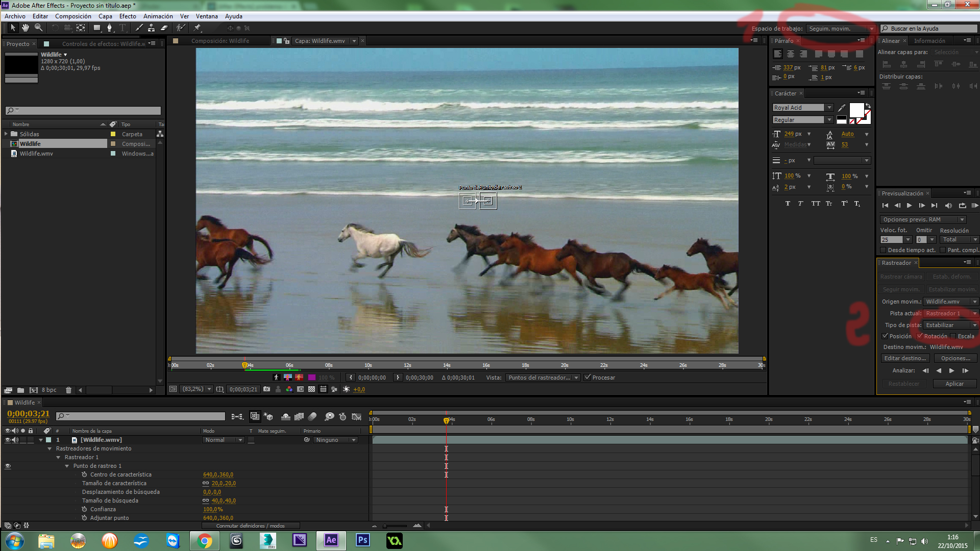Open the Animación menu
Image resolution: width=980 pixels, height=551 pixels.
pos(158,16)
